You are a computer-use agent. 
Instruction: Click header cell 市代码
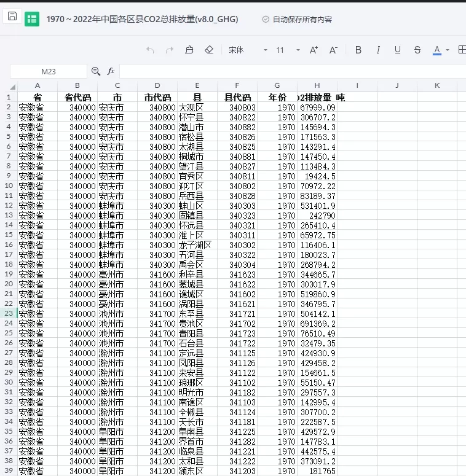pos(157,98)
